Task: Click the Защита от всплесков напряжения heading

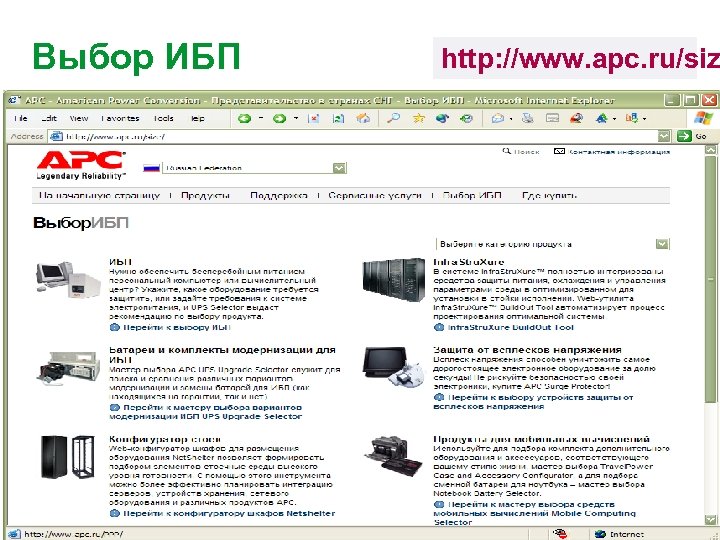Action: [x=527, y=350]
